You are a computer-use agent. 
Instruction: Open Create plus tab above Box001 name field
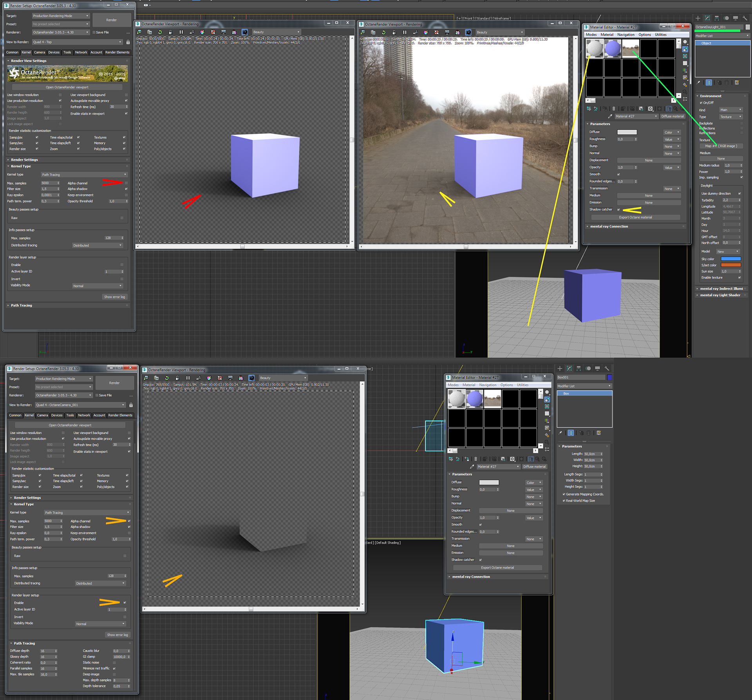click(560, 368)
